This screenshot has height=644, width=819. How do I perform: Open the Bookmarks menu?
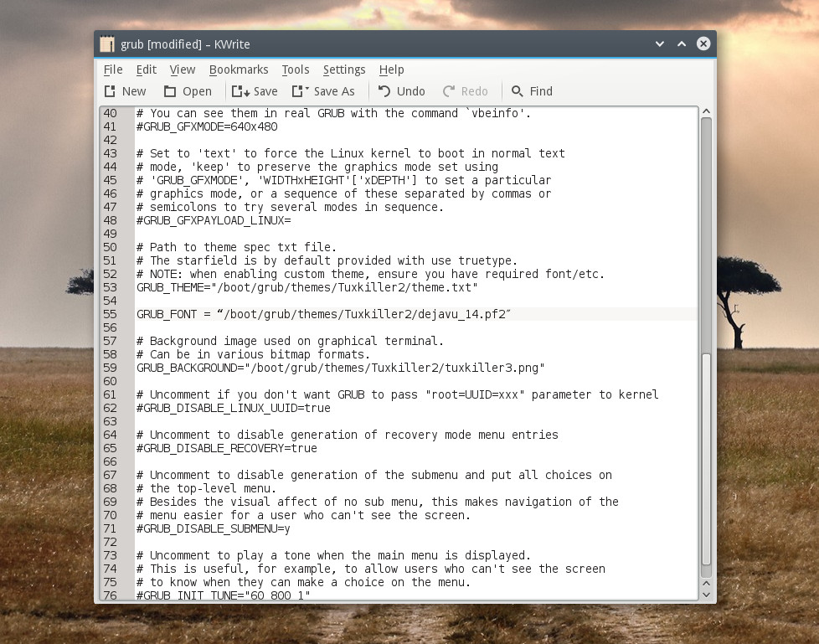239,70
